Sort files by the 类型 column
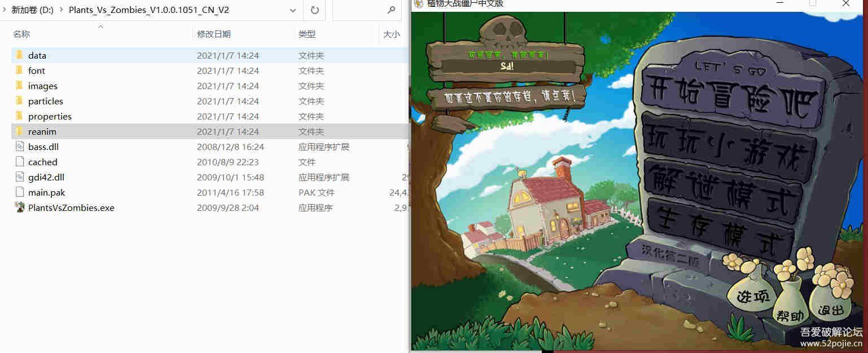Screen dimensions: 868x353 (x=307, y=34)
